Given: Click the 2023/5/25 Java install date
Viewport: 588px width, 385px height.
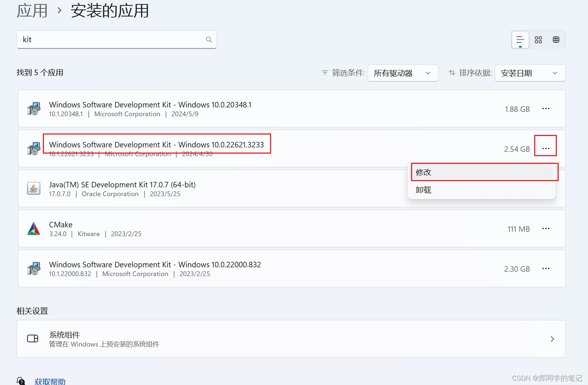Looking at the screenshot, I should point(165,194).
